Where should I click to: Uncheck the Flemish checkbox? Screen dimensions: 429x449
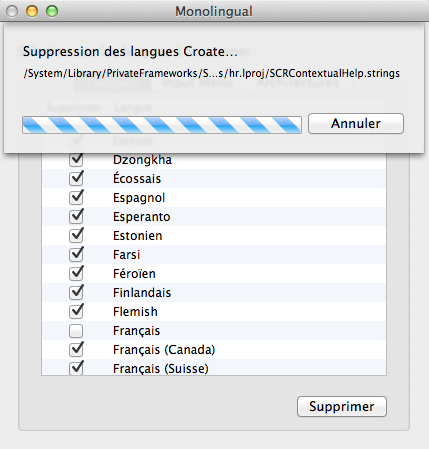(x=76, y=312)
